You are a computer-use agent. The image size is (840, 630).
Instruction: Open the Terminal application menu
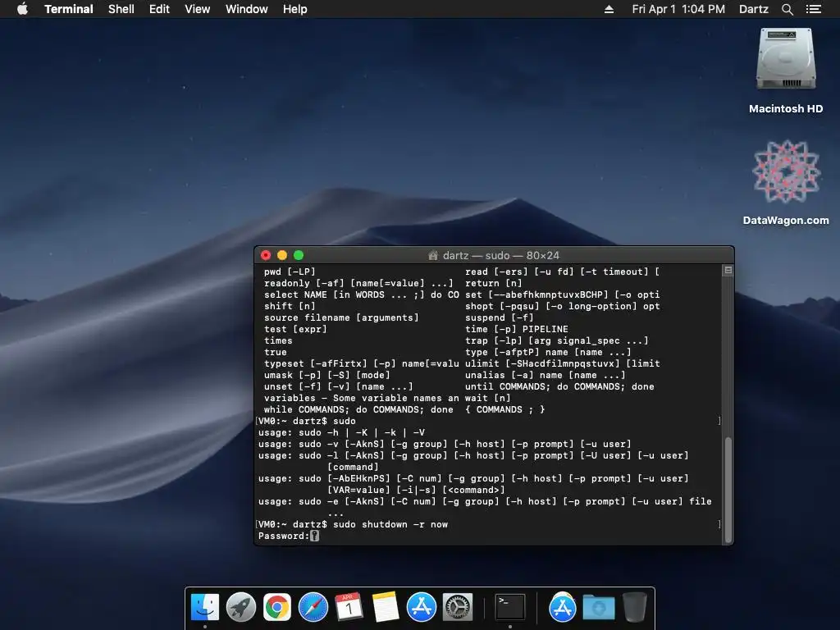(69, 9)
